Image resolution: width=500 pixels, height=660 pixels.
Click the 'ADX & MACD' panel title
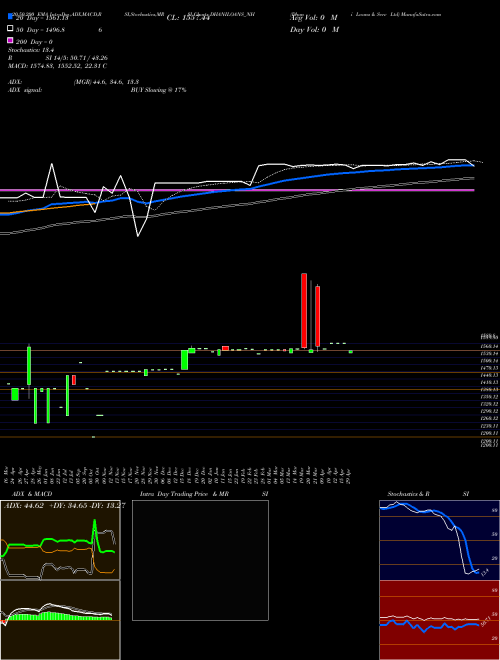(32, 494)
